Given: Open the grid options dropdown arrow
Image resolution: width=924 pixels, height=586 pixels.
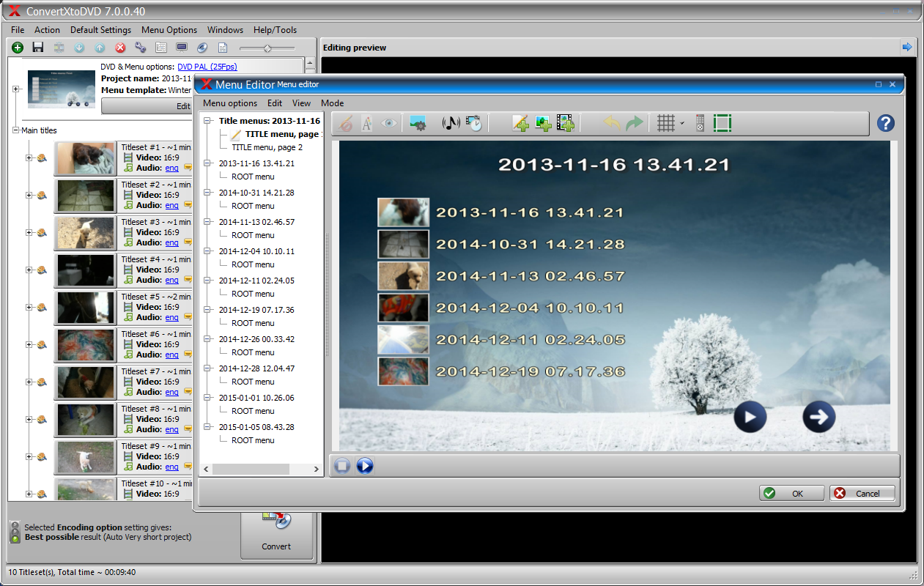Looking at the screenshot, I should tap(682, 124).
